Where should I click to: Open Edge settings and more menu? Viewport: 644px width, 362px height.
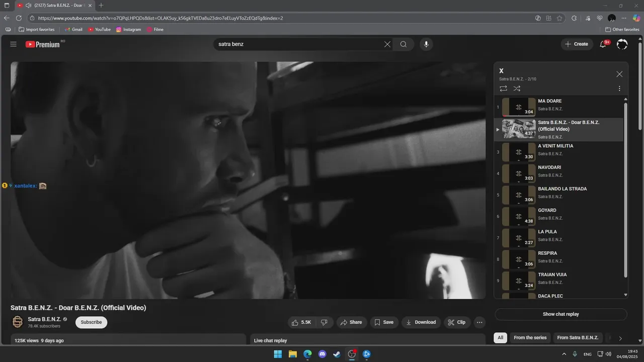pos(624,18)
